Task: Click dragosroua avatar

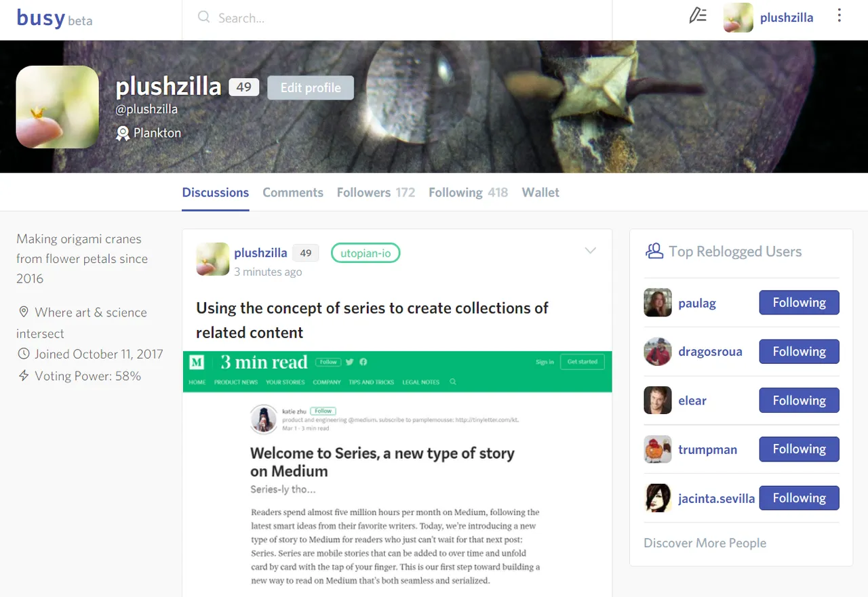Action: click(x=658, y=352)
